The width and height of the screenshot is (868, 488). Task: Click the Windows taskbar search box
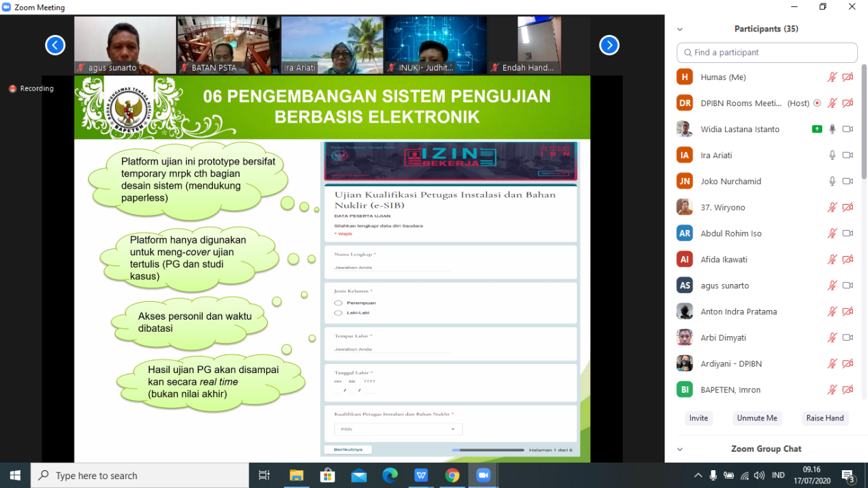click(x=140, y=475)
